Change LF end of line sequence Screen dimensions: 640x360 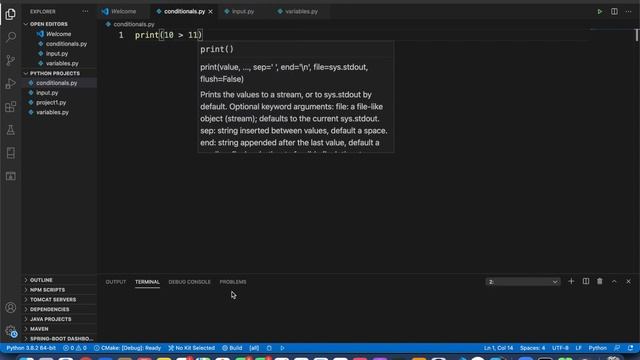pyautogui.click(x=578, y=348)
